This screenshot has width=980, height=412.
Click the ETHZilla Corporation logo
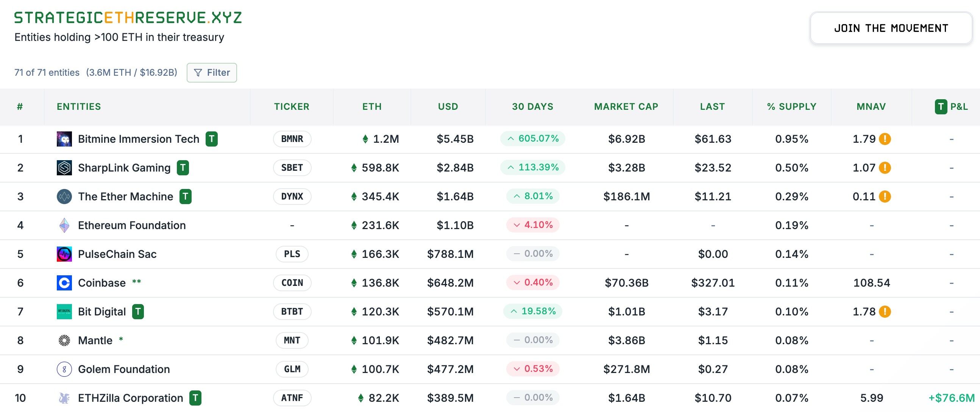[x=65, y=398]
